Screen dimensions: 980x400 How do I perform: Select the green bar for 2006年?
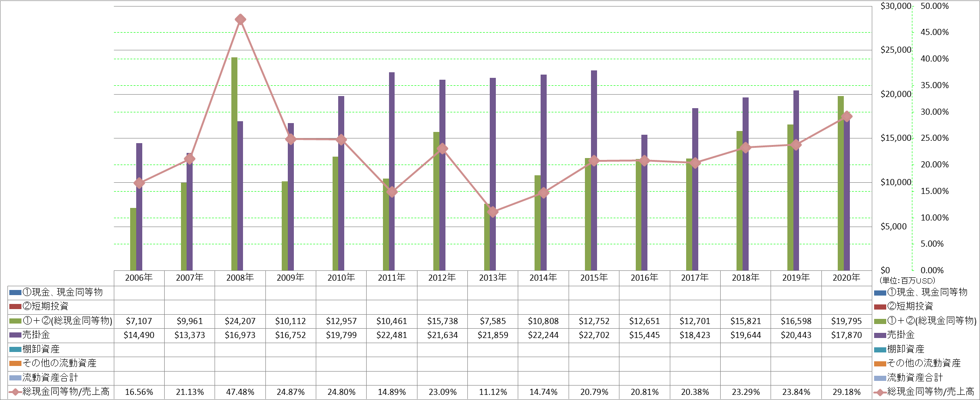133,239
